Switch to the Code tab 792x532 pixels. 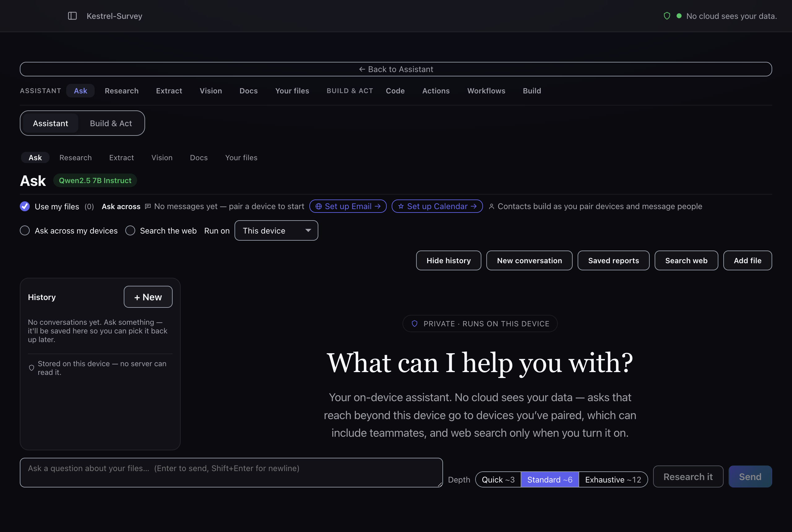tap(395, 91)
